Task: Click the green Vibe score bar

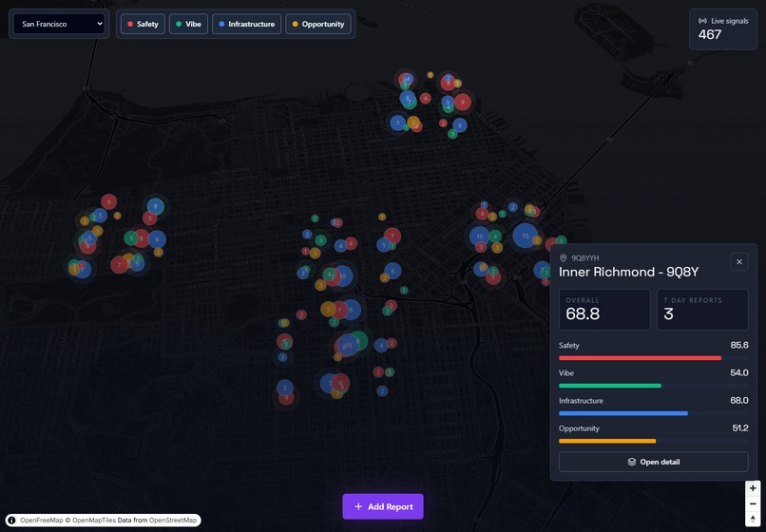Action: pyautogui.click(x=610, y=386)
